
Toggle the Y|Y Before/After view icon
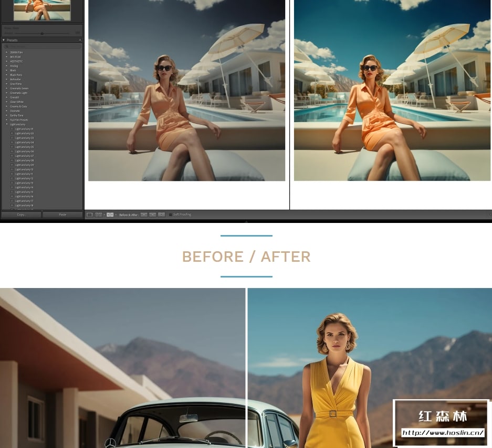[110, 215]
